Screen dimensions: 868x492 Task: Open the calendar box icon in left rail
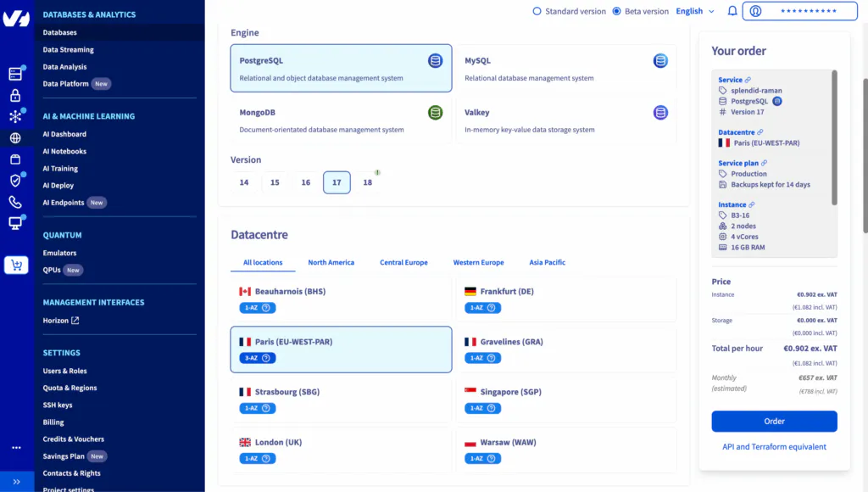[x=15, y=159]
